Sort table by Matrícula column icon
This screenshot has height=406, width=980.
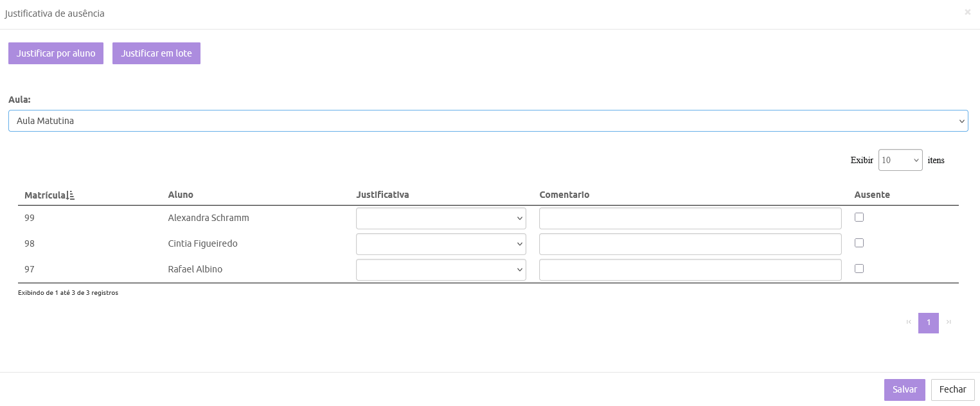point(71,195)
